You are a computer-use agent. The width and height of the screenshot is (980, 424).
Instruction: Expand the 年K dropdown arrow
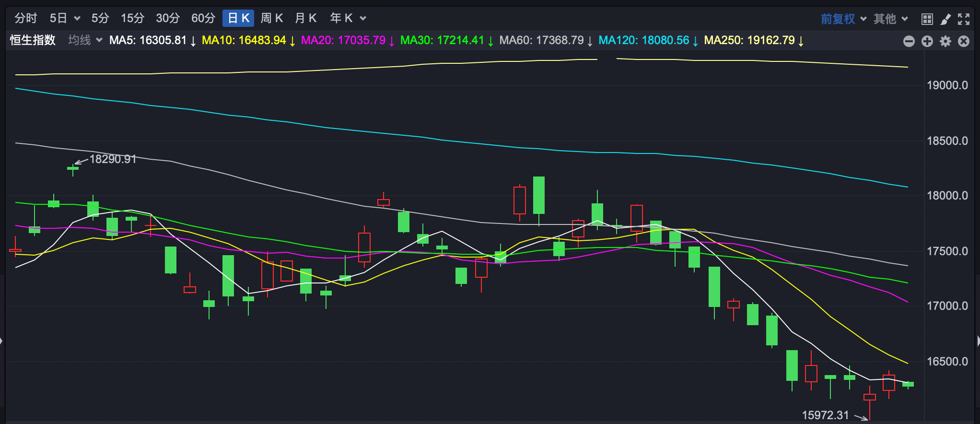pos(363,19)
